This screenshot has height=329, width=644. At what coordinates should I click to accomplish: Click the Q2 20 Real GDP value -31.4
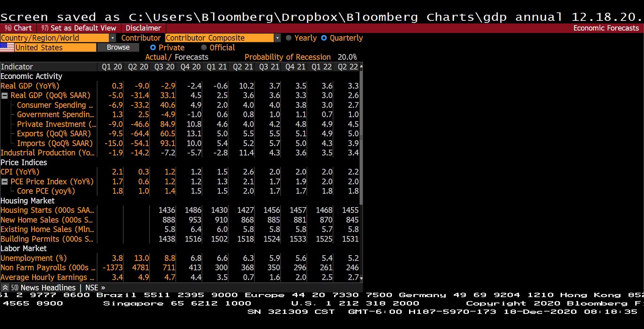140,96
